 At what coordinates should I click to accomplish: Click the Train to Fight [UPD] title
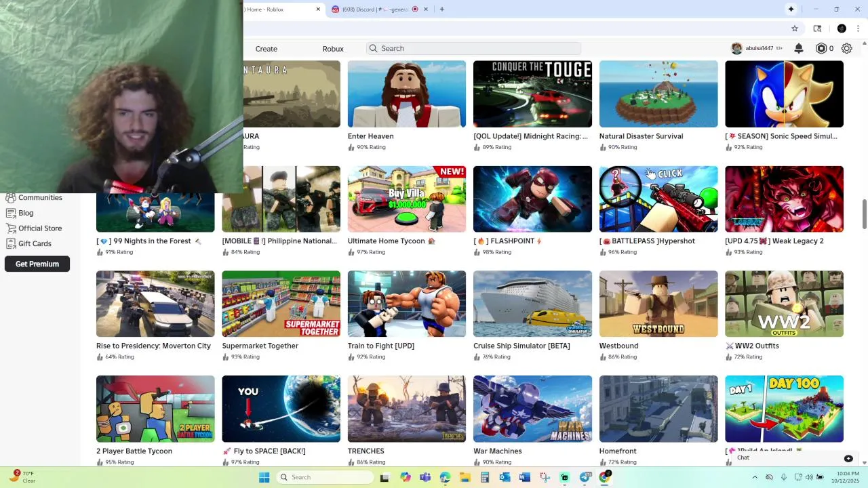(381, 346)
